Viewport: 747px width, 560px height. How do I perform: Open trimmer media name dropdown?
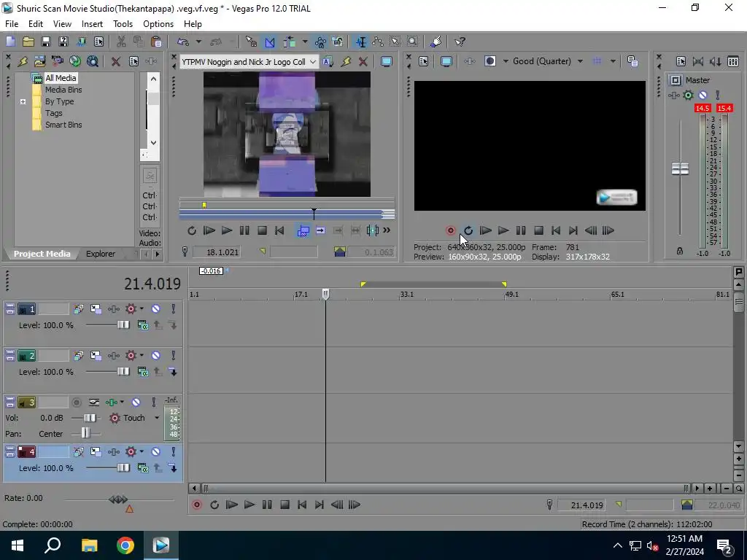pyautogui.click(x=312, y=62)
